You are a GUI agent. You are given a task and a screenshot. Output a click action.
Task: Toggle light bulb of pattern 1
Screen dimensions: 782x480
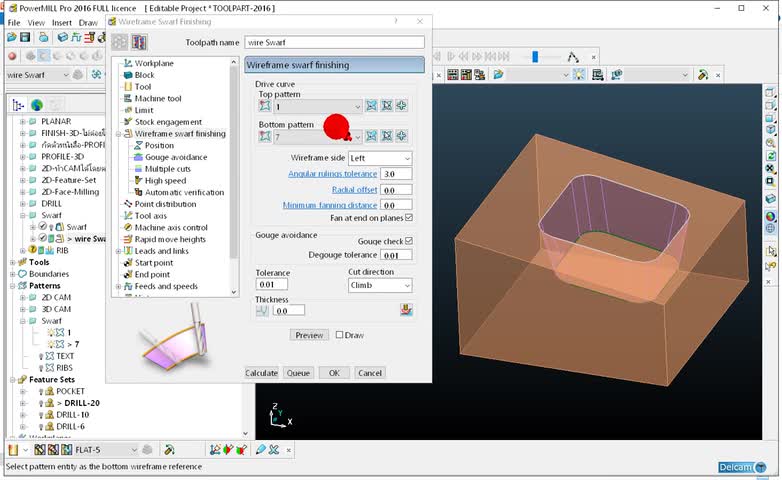pyautogui.click(x=50, y=332)
